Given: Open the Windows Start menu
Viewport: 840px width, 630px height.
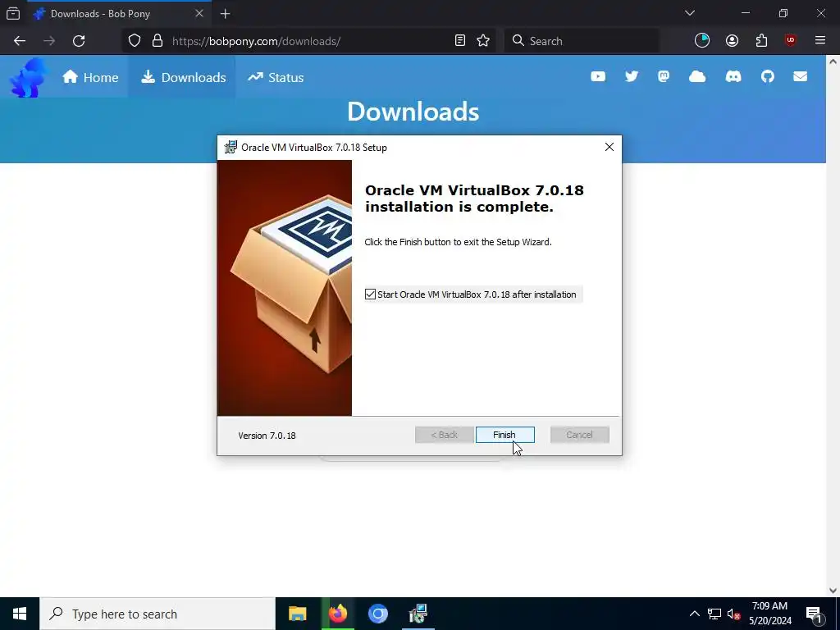Looking at the screenshot, I should pos(20,614).
